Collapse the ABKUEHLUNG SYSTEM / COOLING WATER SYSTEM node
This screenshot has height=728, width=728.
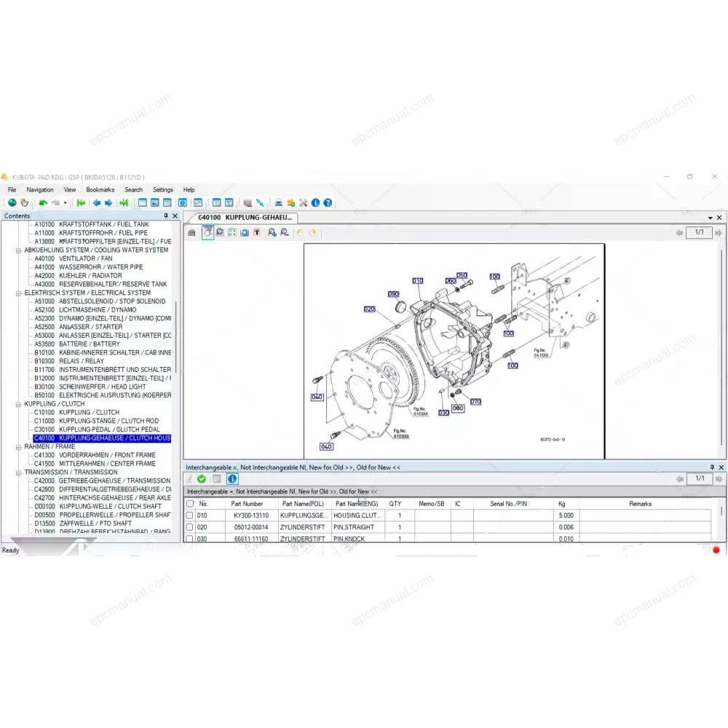[x=19, y=250]
